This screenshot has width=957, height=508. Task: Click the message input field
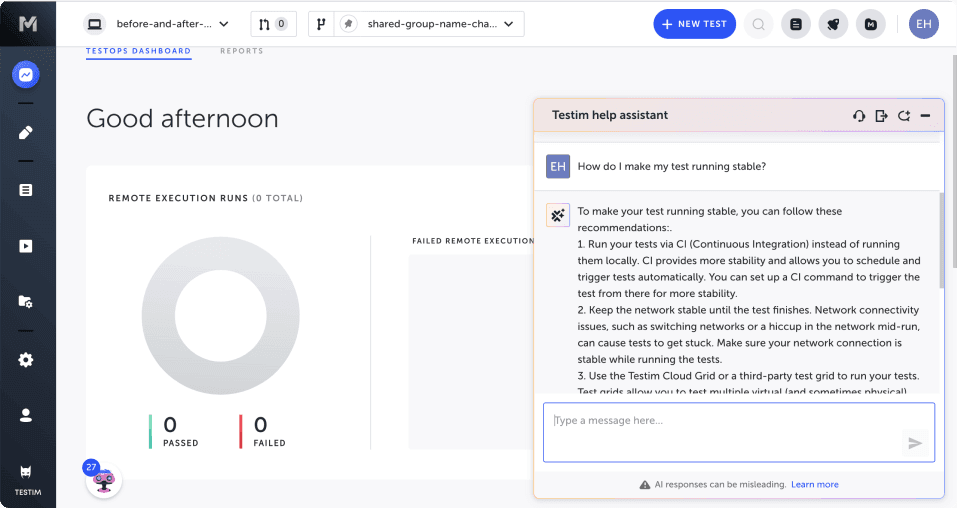(739, 432)
